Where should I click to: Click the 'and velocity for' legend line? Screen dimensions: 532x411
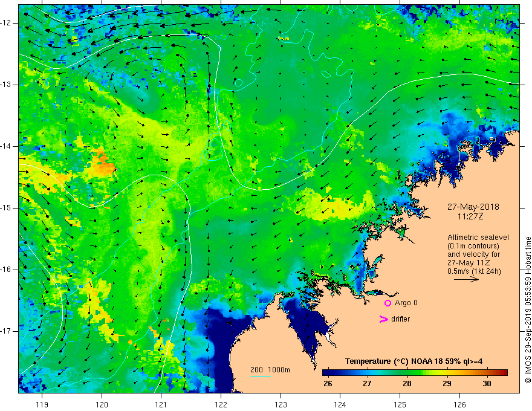[473, 254]
